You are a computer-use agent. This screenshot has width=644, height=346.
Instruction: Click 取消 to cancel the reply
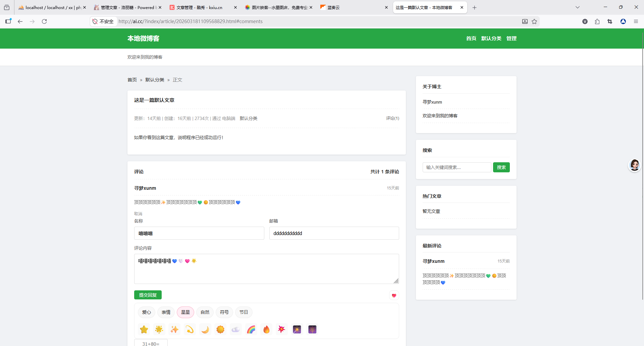coord(138,214)
